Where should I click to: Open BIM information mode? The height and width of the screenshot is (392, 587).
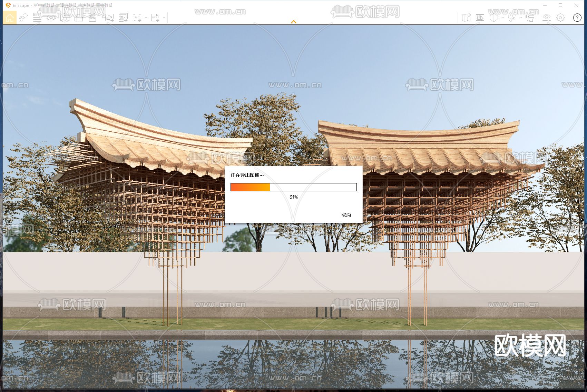(38, 17)
